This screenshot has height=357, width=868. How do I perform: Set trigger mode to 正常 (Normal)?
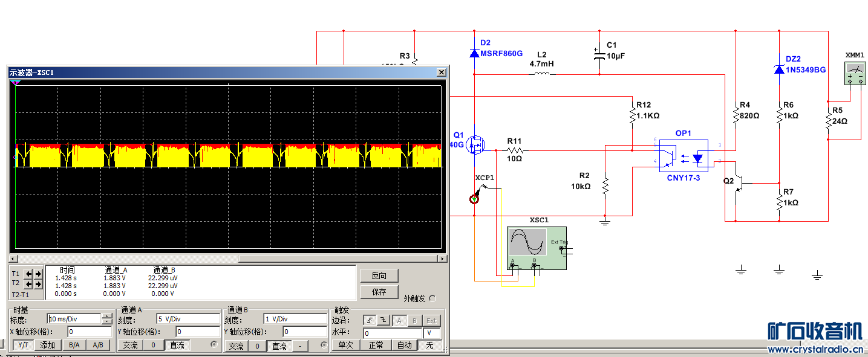pyautogui.click(x=376, y=345)
